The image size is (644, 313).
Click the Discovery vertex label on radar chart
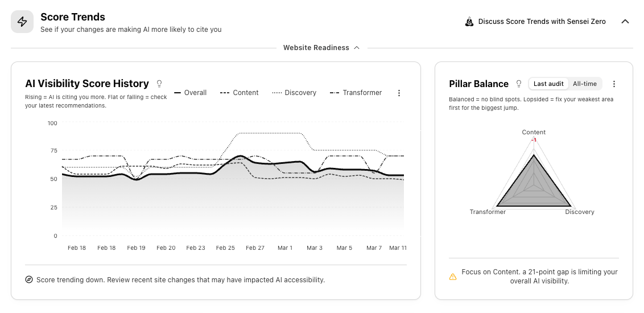pyautogui.click(x=579, y=212)
